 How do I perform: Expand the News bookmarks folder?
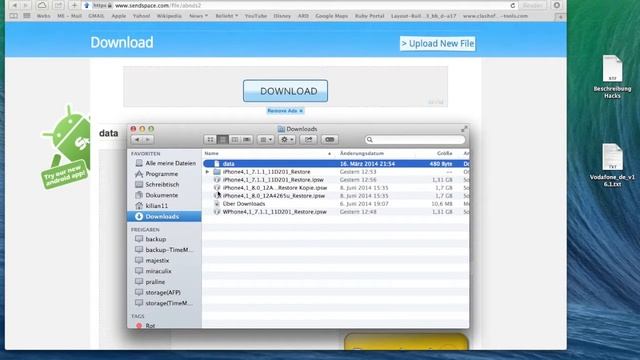click(x=198, y=16)
